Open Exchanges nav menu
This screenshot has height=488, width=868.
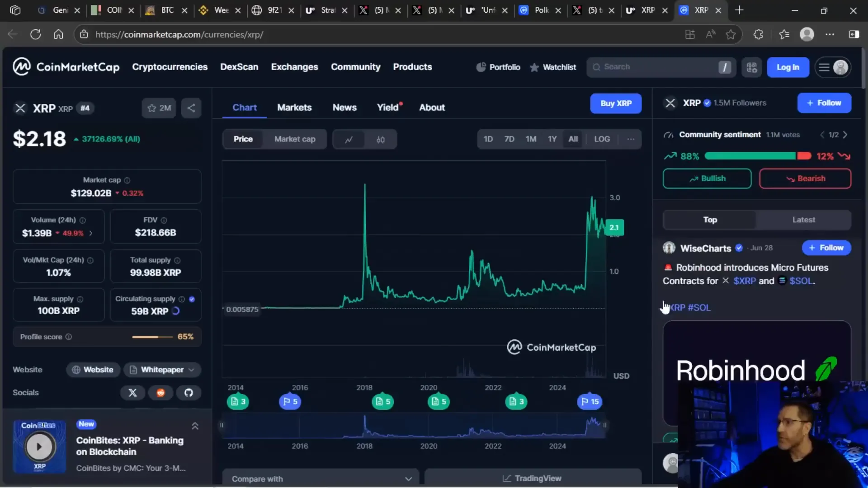pyautogui.click(x=294, y=67)
